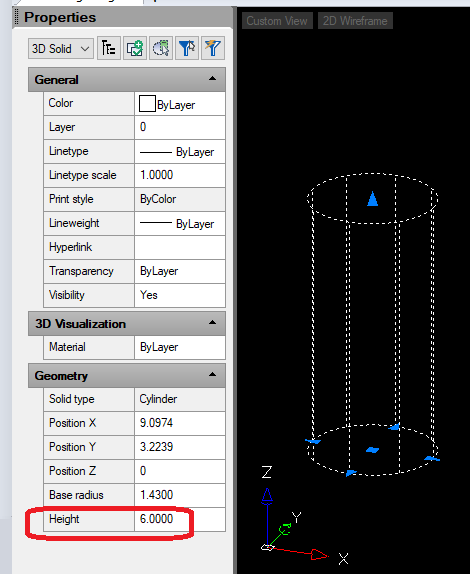
Task: Open the Lineweight ByLayer value
Action: pos(180,223)
